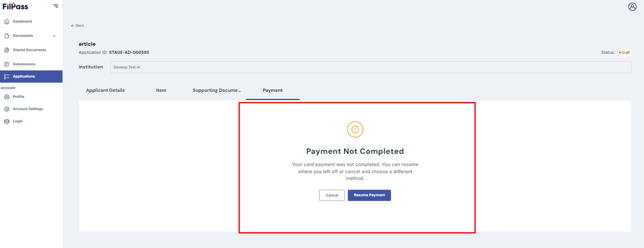This screenshot has width=644, height=248.
Task: Click the ACCOUNT section label in the sidebar
Action: [x=8, y=88]
